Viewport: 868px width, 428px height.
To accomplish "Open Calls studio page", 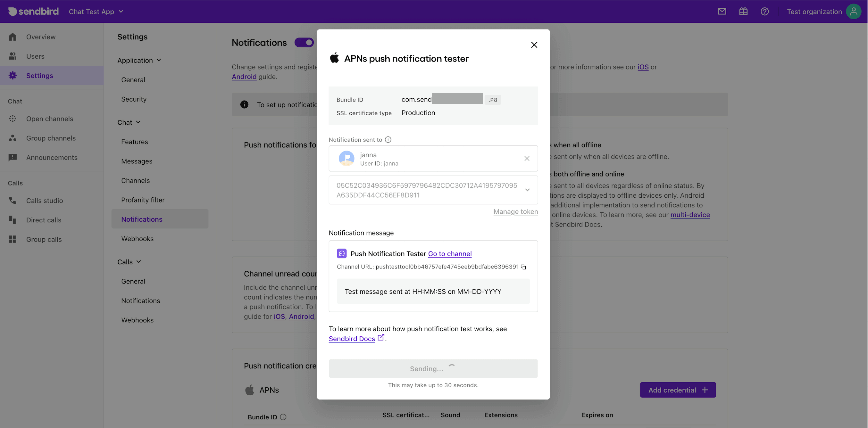I will (45, 200).
